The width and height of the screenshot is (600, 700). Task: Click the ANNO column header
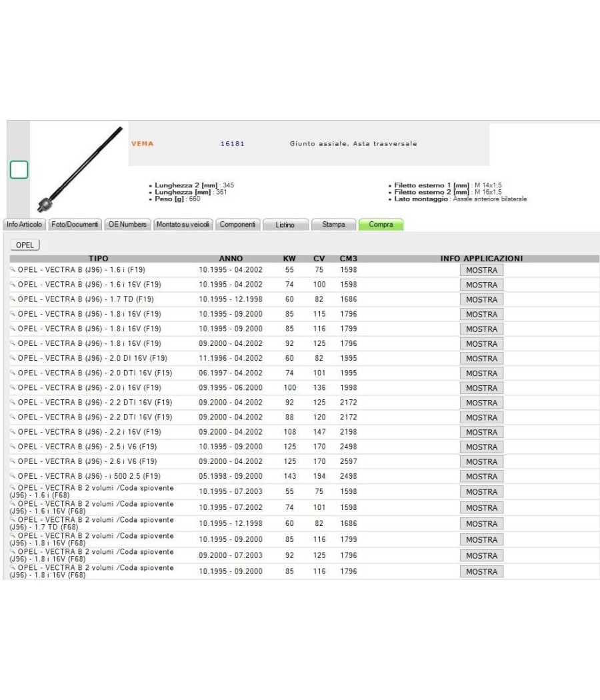231,259
